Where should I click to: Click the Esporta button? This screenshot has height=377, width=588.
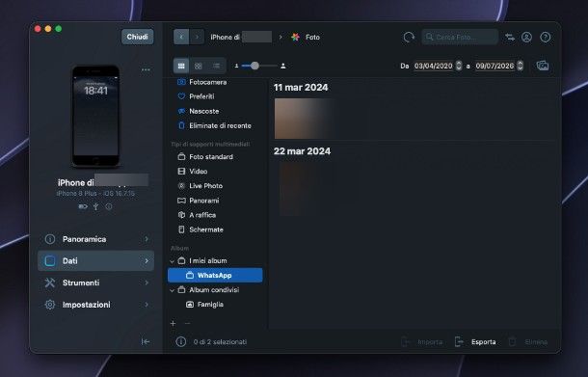475,341
